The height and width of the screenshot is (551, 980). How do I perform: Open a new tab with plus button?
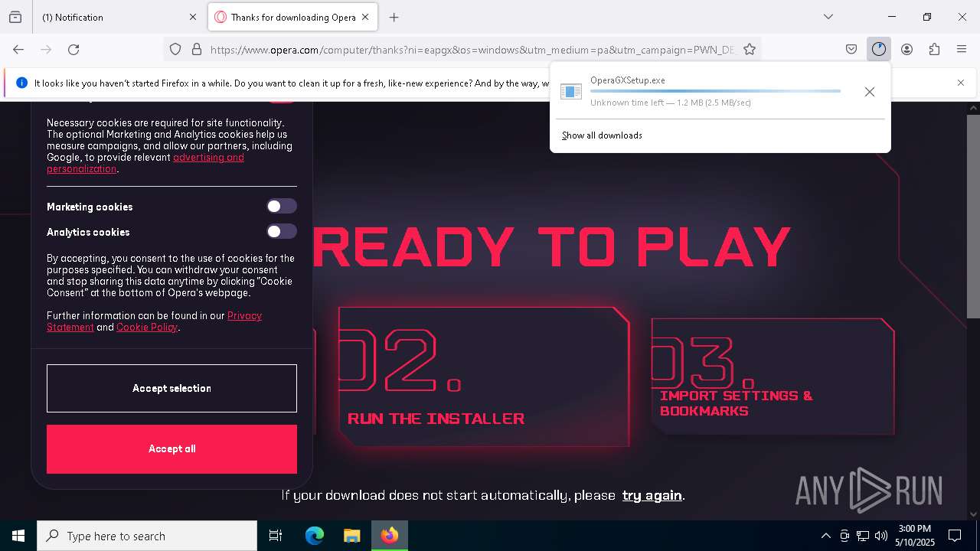click(x=394, y=17)
